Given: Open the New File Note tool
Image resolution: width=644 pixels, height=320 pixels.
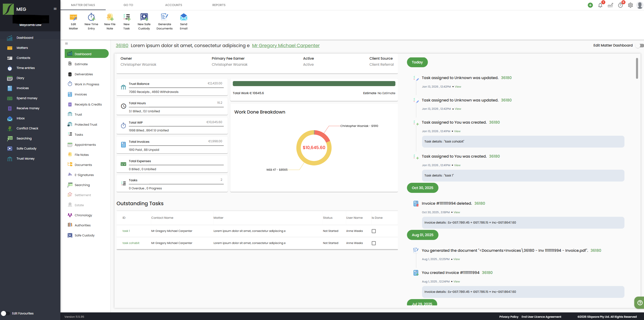Looking at the screenshot, I should (x=110, y=17).
